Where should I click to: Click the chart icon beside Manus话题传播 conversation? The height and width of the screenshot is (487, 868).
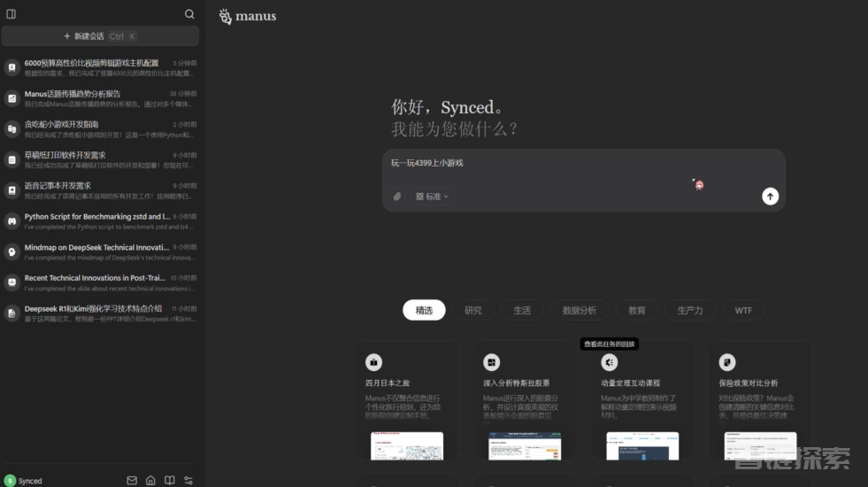(12, 98)
